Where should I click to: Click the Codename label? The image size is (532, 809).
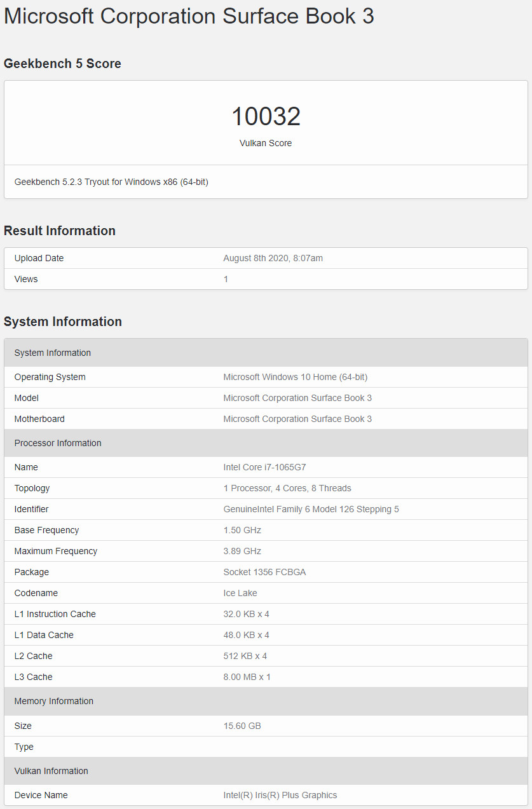[x=36, y=593]
